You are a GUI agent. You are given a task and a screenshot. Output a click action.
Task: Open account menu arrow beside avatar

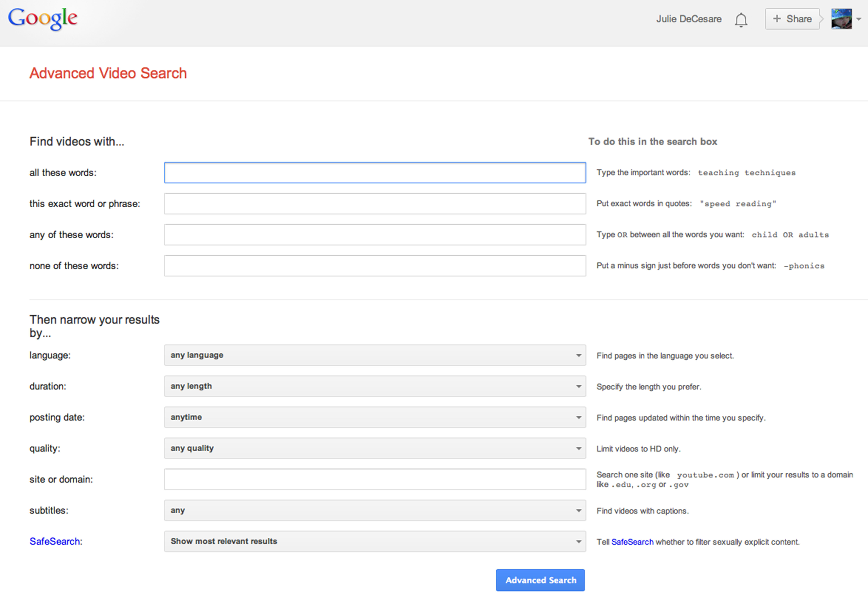(x=859, y=19)
